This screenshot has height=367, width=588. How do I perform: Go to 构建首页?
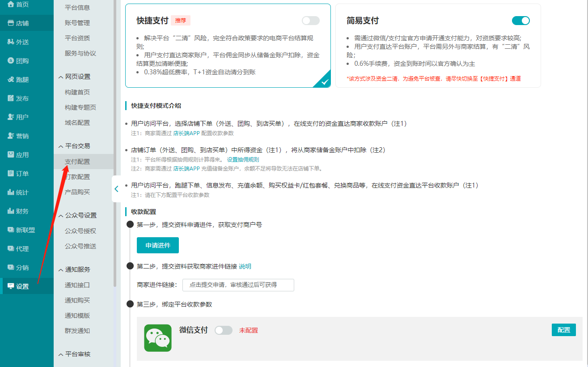(77, 92)
